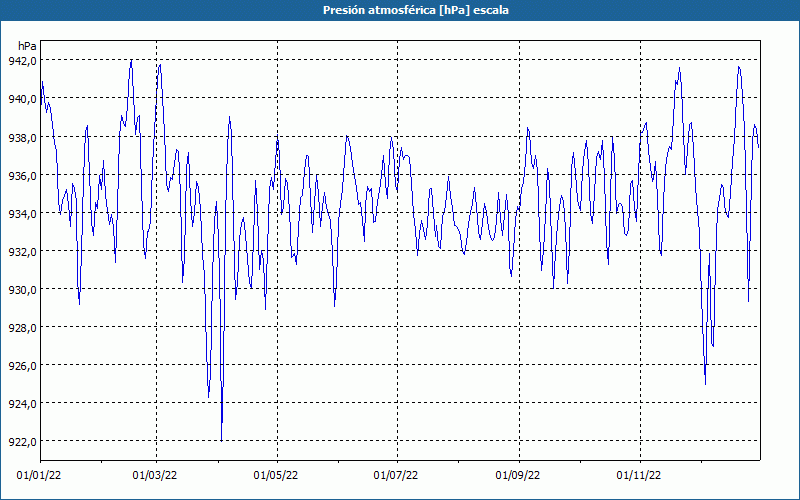800x500 pixels.
Task: Click the 926,0 y-axis value
Action: 22,365
